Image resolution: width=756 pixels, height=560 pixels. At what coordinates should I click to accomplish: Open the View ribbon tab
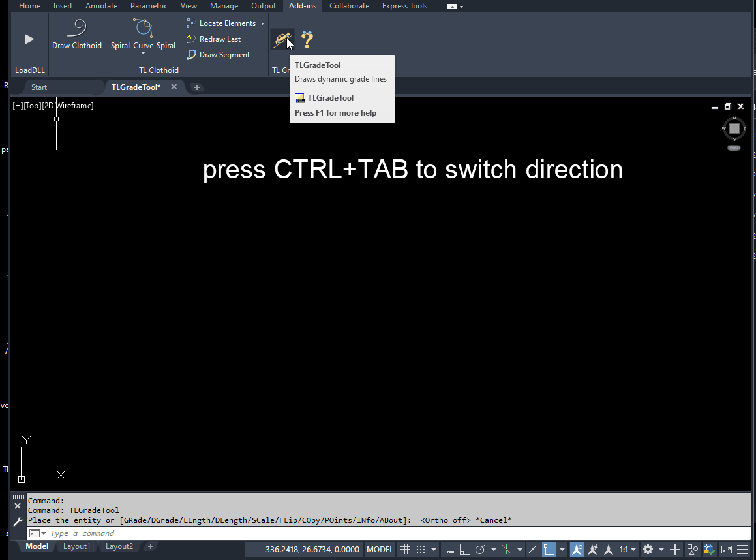189,6
